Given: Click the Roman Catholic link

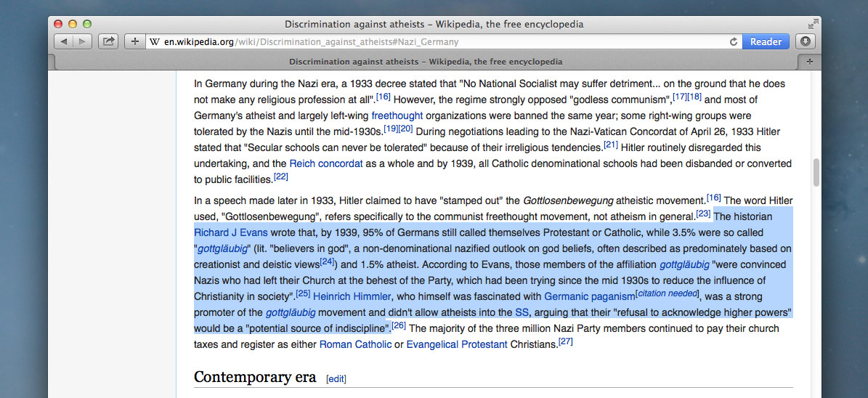Looking at the screenshot, I should [x=355, y=344].
